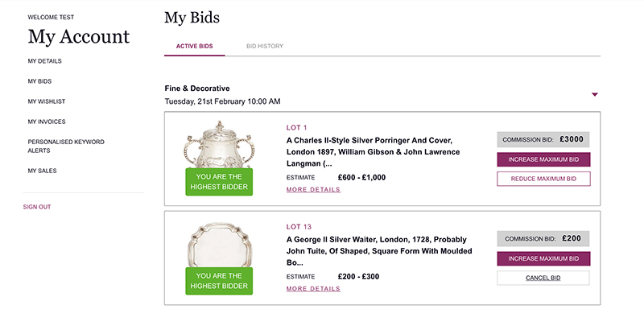Click the silver porringer thumbnail for Lot 1
The height and width of the screenshot is (334, 644).
(218, 145)
